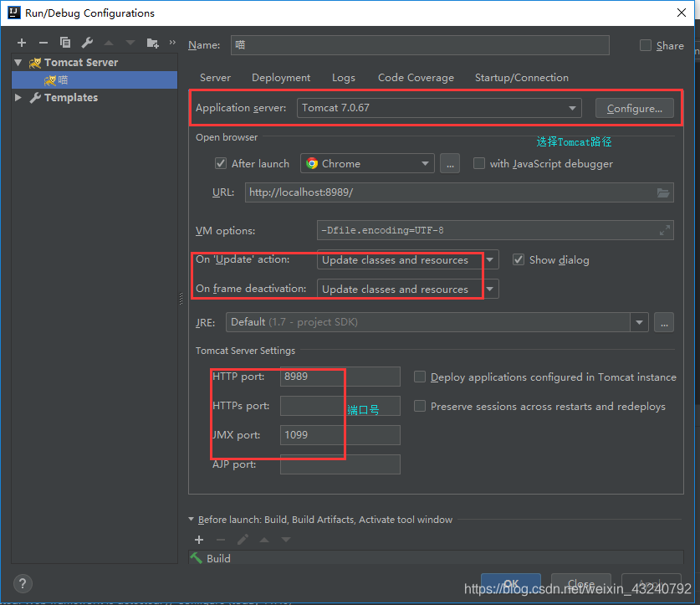Click the URL input field

(459, 192)
